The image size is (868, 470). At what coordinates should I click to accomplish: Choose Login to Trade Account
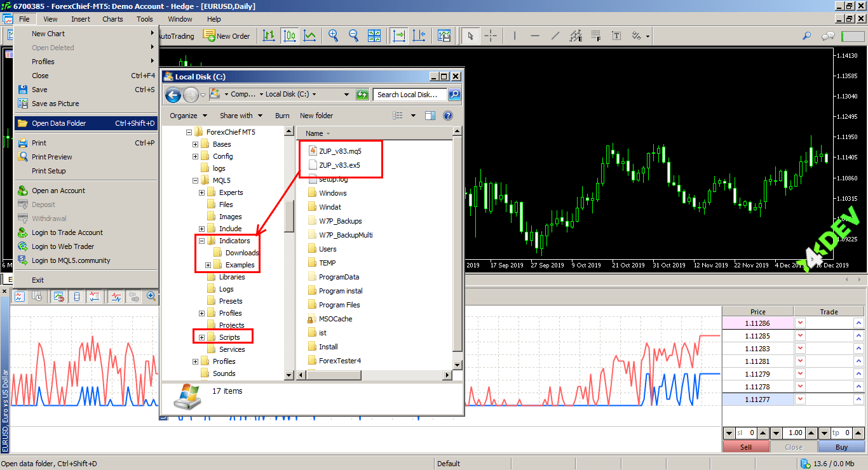(x=86, y=232)
